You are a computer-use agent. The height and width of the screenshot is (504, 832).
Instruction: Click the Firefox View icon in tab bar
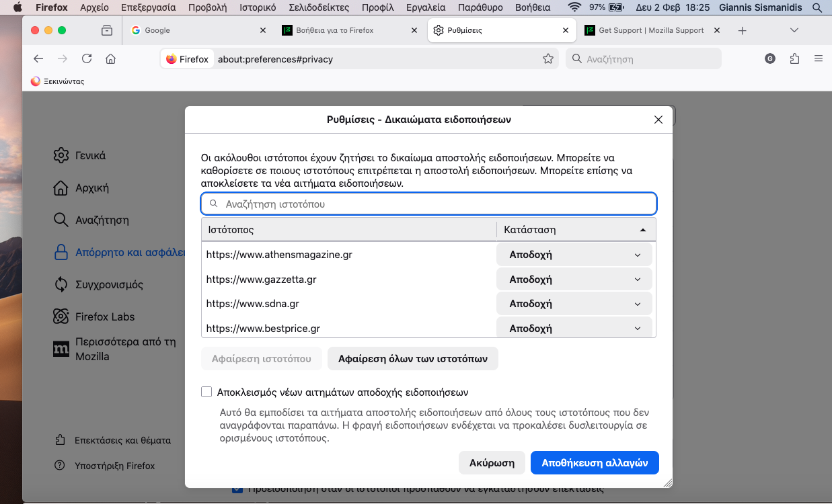point(106,31)
